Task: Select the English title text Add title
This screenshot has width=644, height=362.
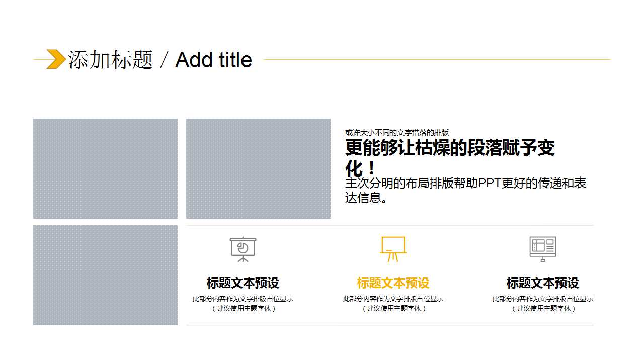Action: coord(213,60)
